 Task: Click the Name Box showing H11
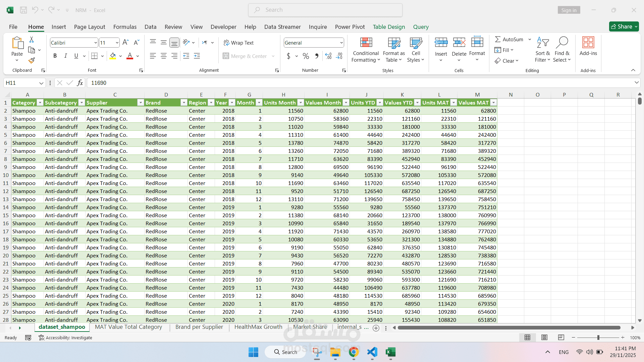(21, 83)
